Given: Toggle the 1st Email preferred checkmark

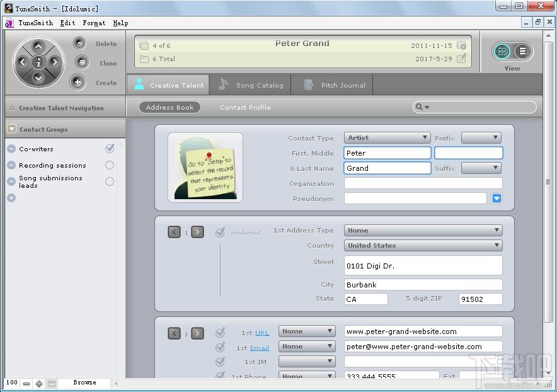Looking at the screenshot, I should pos(220,347).
